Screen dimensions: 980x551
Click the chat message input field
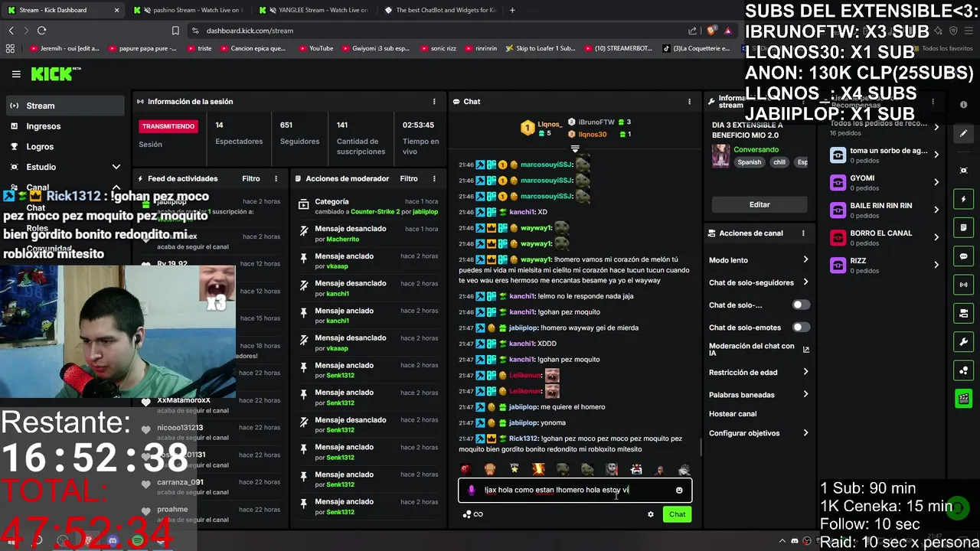(574, 491)
